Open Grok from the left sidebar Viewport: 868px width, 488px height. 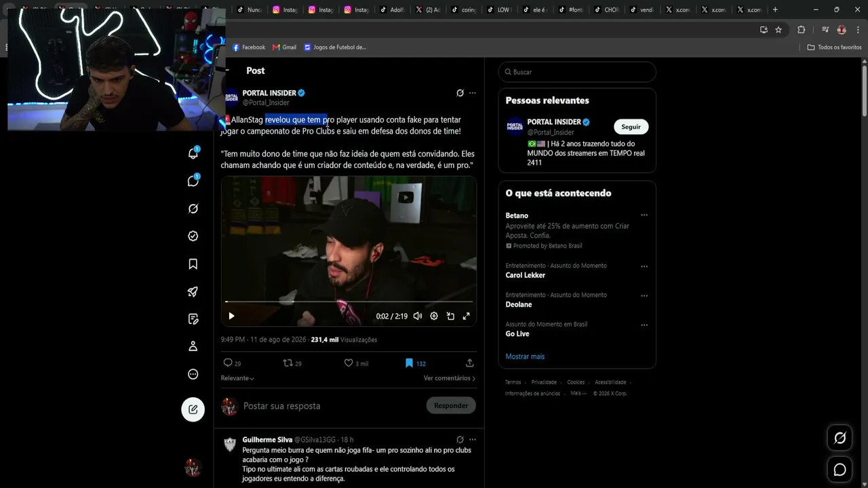(x=193, y=209)
